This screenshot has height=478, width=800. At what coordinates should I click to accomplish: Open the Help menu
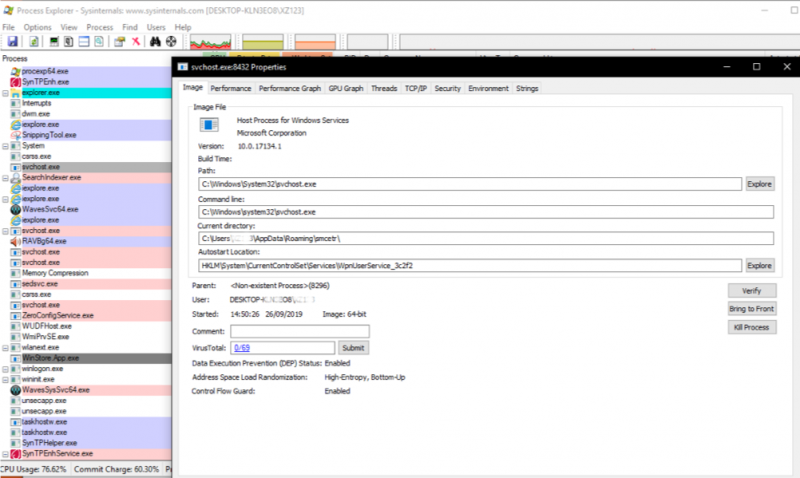(183, 27)
